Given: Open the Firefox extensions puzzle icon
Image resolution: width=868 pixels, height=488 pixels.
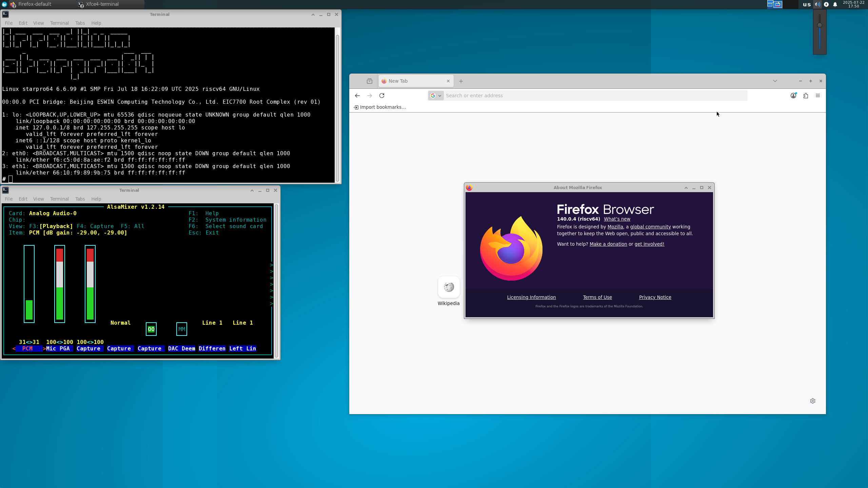Looking at the screenshot, I should (x=806, y=96).
